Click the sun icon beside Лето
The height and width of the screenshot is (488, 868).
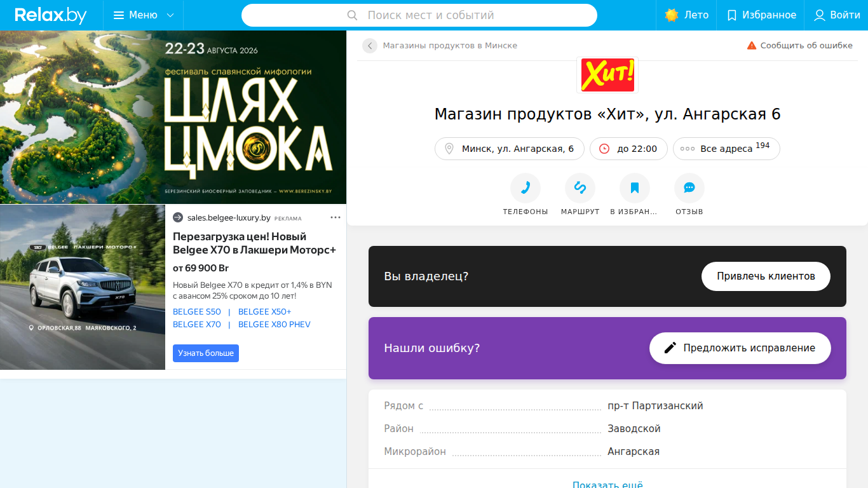(672, 15)
